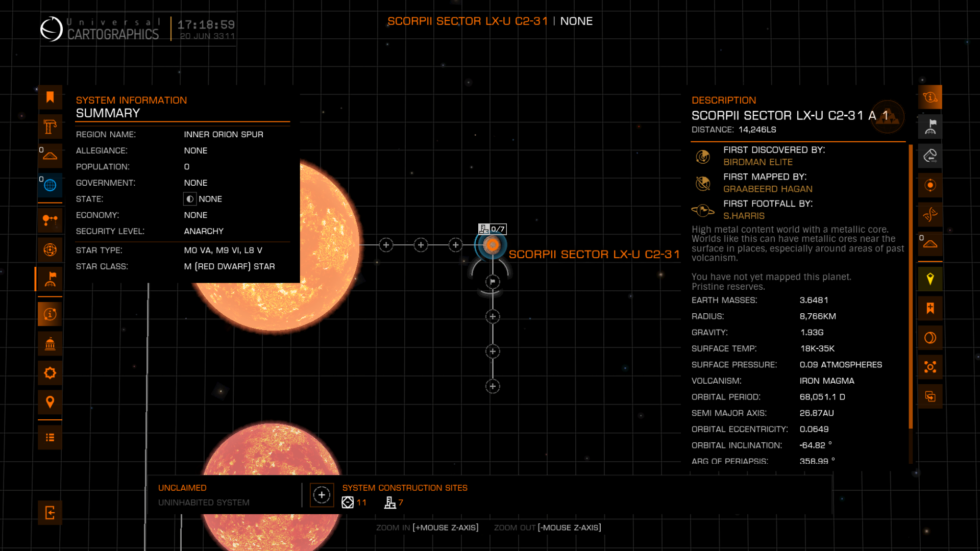Select the target body icon in the right sidebar
The width and height of the screenshot is (980, 551).
point(930,185)
